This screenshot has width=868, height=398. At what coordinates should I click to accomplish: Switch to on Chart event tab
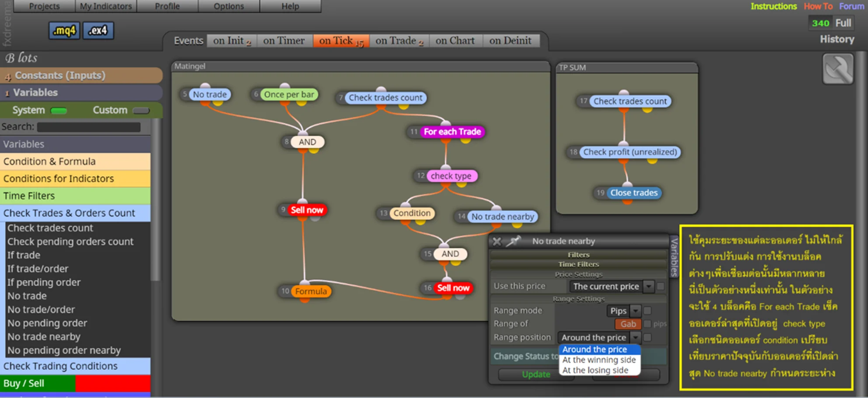coord(455,41)
